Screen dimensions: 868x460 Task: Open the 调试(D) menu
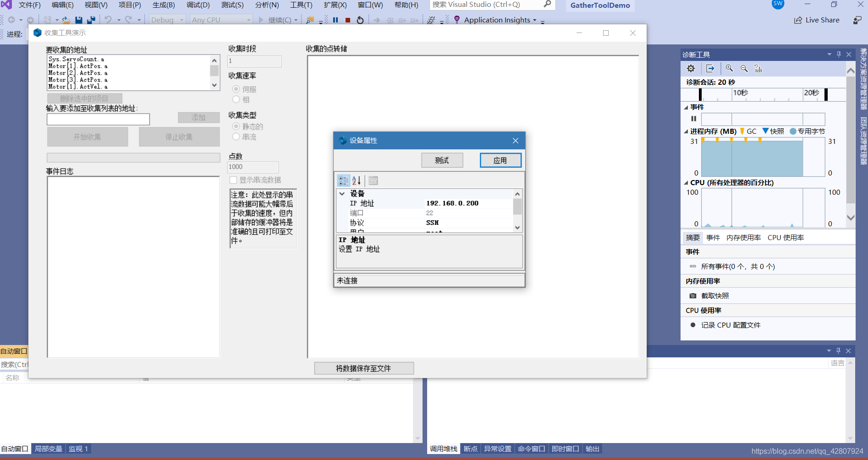coord(198,5)
